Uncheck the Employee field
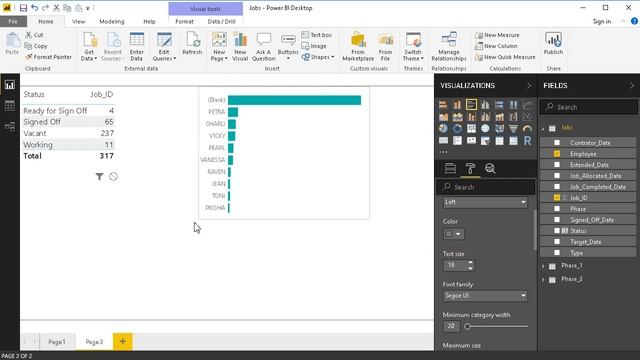The width and height of the screenshot is (640, 360). click(x=557, y=153)
